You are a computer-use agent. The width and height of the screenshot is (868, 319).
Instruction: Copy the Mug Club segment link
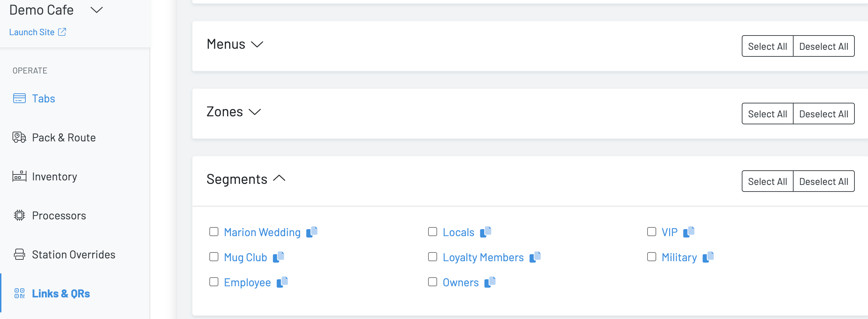279,257
